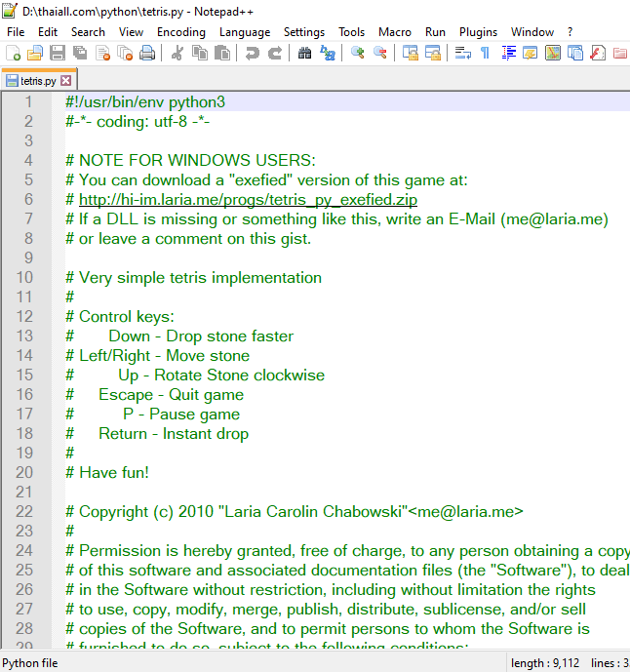Click the Save All toolbar icon

80,53
